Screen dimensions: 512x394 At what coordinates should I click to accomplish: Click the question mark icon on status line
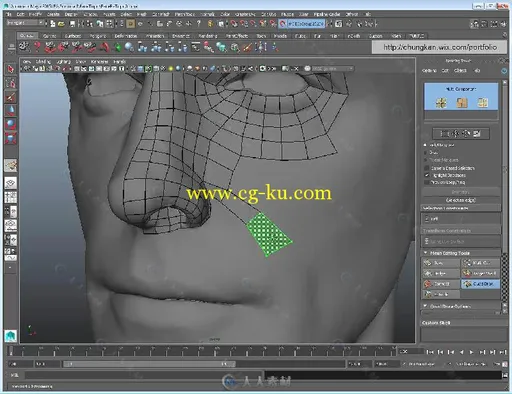point(199,23)
